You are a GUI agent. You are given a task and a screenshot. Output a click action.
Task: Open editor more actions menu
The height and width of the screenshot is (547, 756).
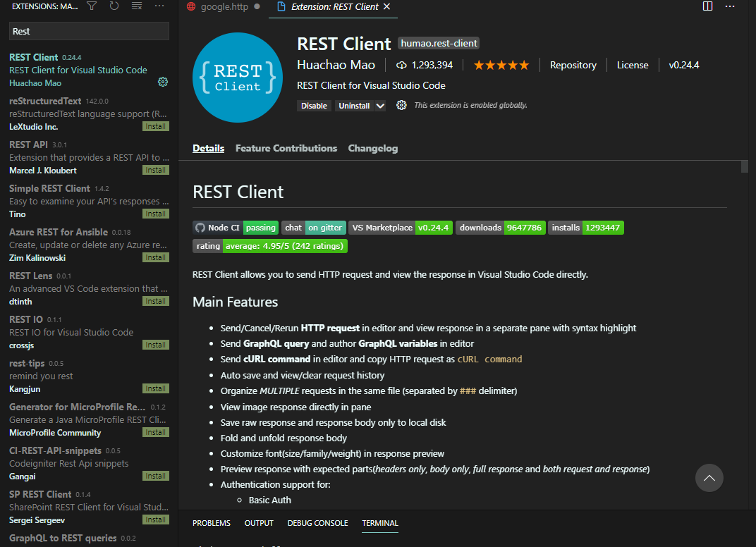(x=730, y=6)
